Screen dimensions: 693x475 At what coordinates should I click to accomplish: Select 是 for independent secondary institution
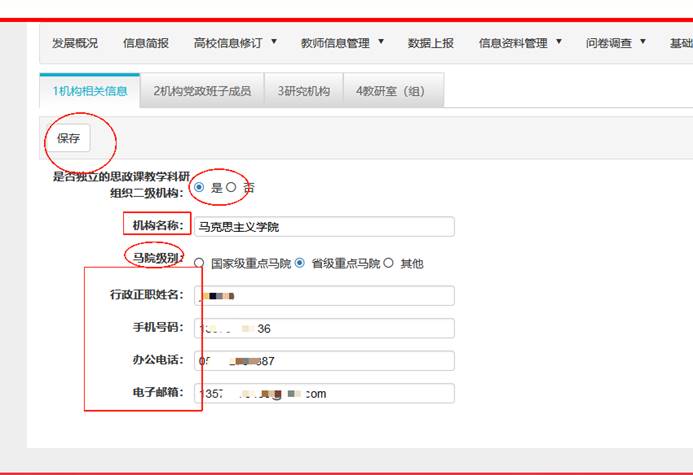click(x=200, y=187)
